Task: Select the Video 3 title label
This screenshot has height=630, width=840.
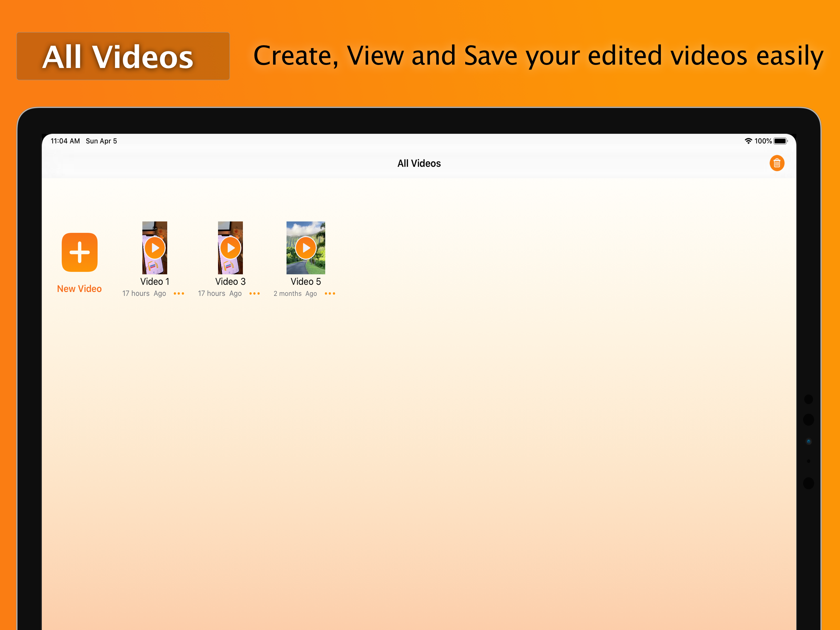Action: tap(231, 281)
